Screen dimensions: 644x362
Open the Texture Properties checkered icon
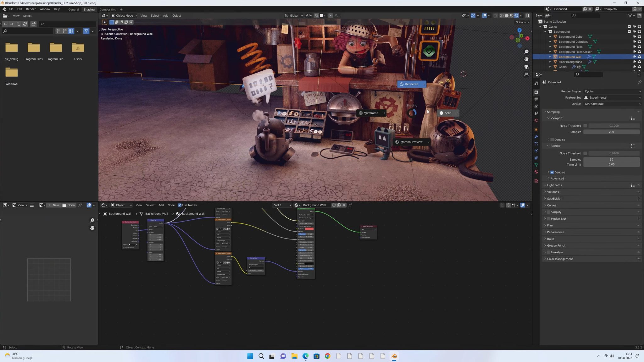[536, 181]
